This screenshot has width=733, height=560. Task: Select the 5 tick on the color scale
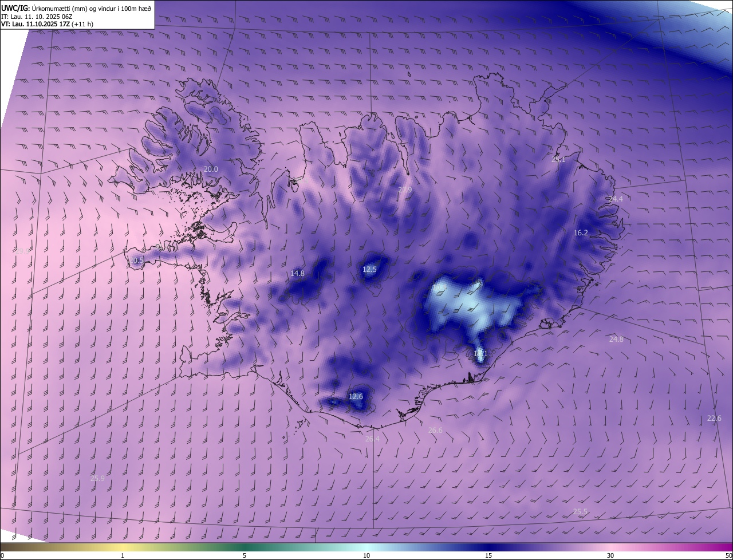pos(245,555)
